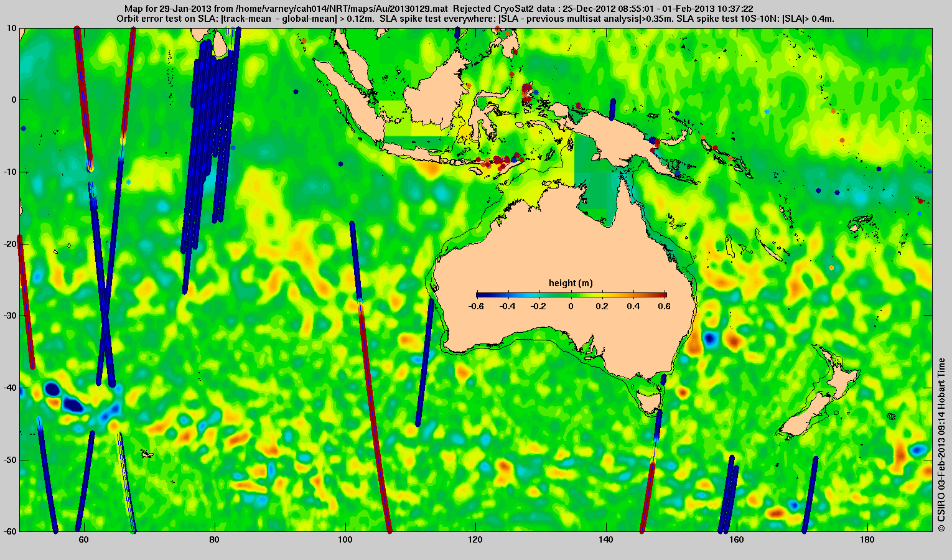Click the '0.4' colorbar tick label
Image resolution: width=952 pixels, height=560 pixels.
635,306
